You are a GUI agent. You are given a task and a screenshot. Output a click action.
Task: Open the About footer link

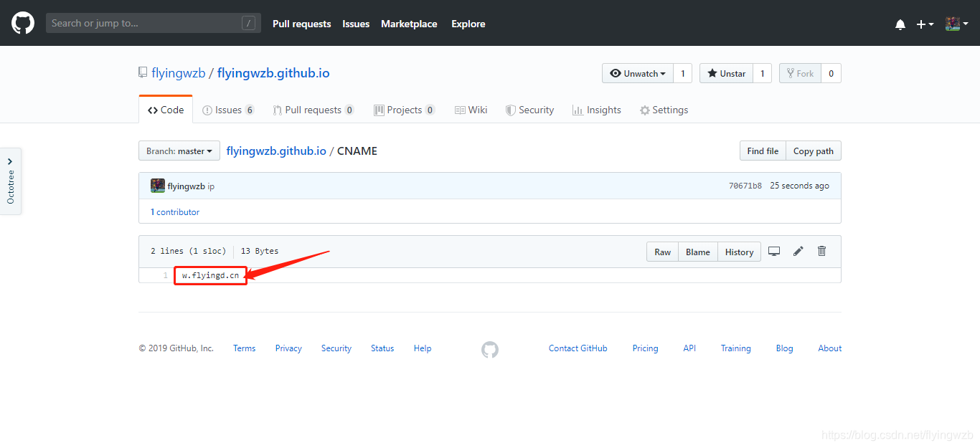pos(830,348)
